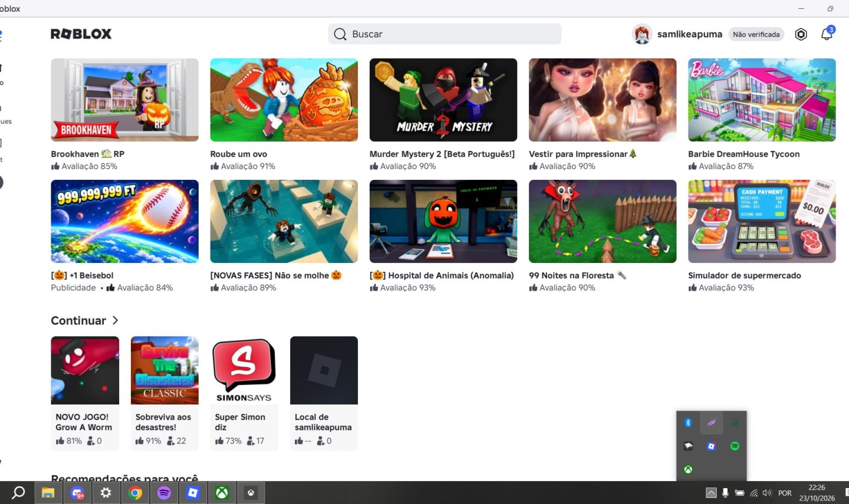Open the Robux hexagon icon
The height and width of the screenshot is (504, 849).
pyautogui.click(x=801, y=34)
